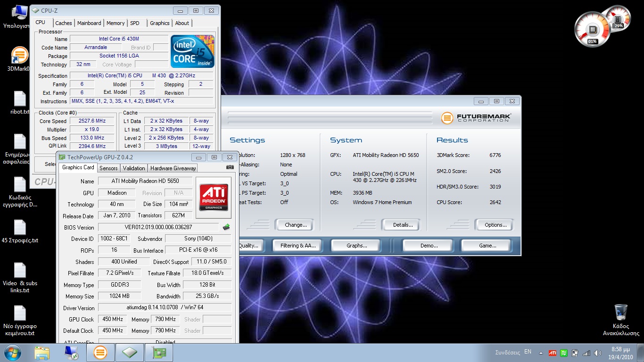Click the GPU-Z taskbar icon
The width and height of the screenshot is (644, 362).
[159, 353]
